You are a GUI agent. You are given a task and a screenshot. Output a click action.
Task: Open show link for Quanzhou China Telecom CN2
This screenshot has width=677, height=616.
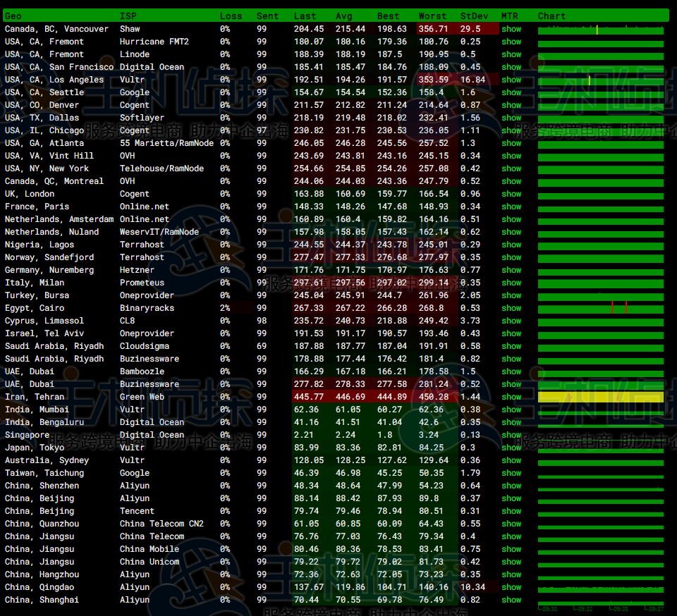pyautogui.click(x=511, y=524)
